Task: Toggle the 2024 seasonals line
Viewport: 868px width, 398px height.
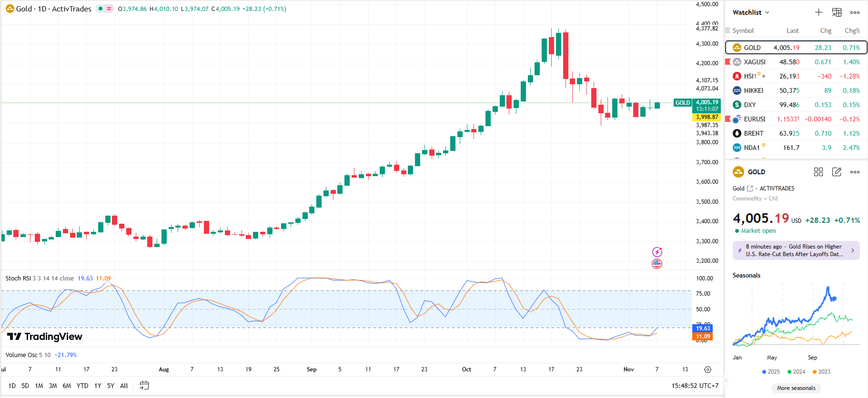Action: [796, 372]
